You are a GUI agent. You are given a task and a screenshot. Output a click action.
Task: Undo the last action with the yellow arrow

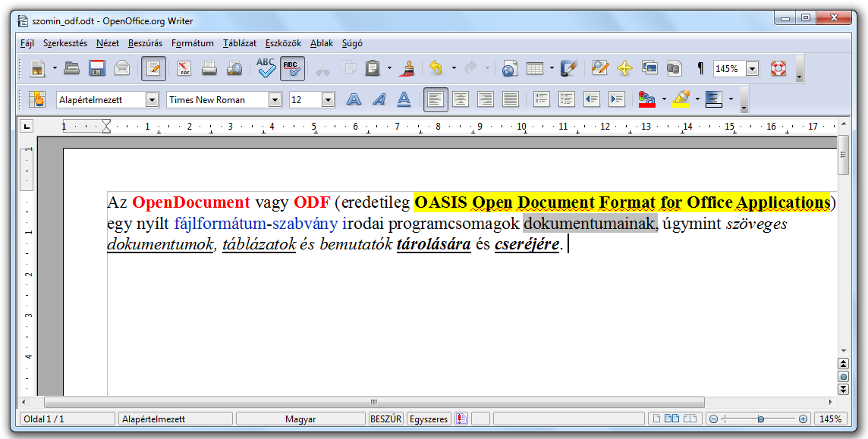point(436,68)
